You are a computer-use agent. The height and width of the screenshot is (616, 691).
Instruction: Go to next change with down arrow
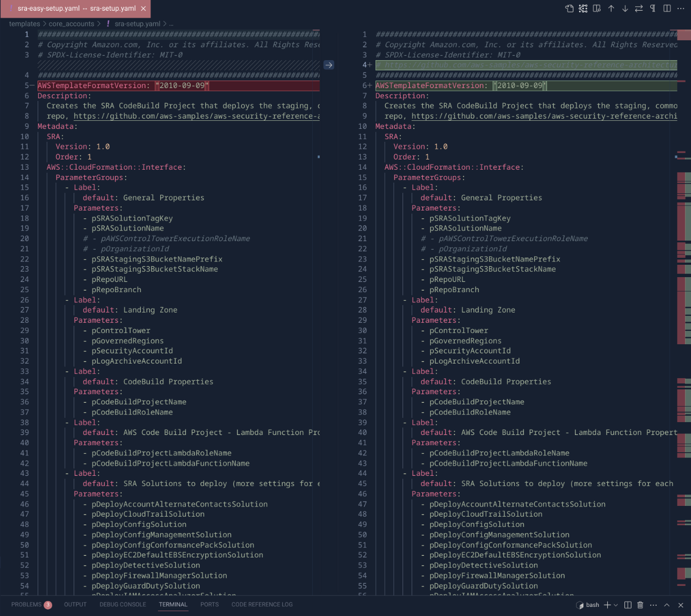[625, 9]
